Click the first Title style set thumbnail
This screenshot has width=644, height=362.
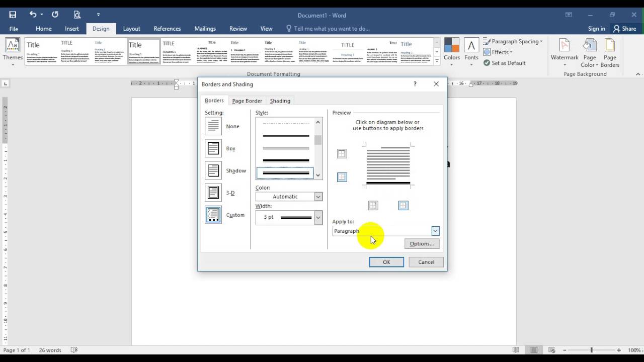pos(42,51)
